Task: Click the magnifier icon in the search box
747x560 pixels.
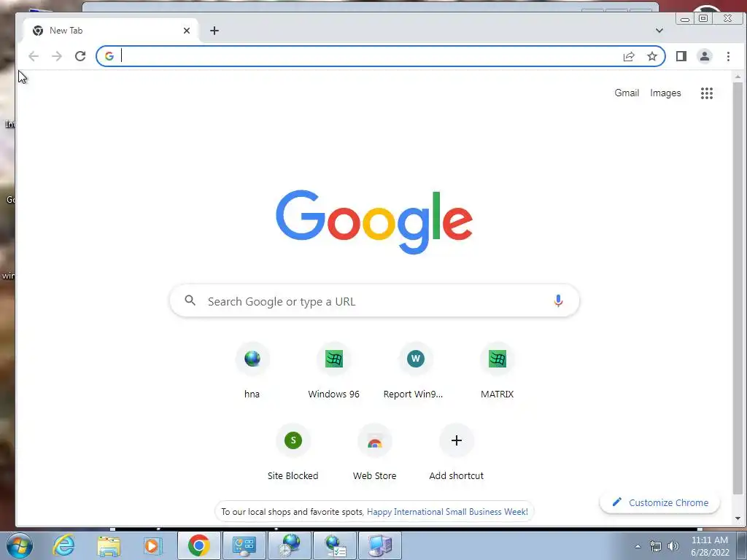Action: (190, 300)
